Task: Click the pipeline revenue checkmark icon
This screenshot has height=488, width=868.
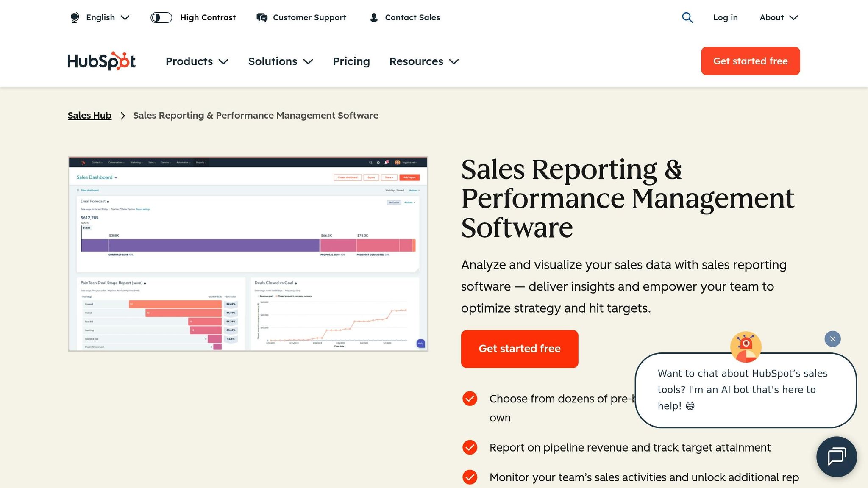Action: click(470, 447)
